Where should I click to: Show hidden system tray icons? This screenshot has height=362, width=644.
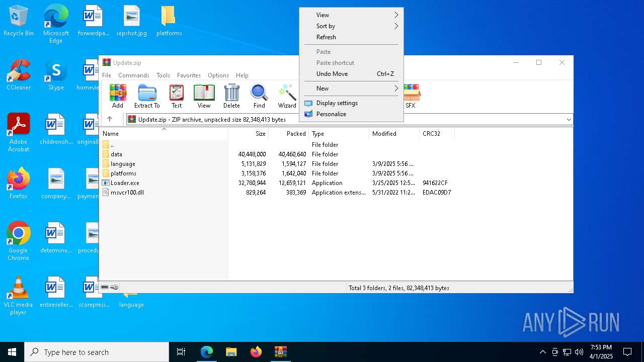click(542, 352)
